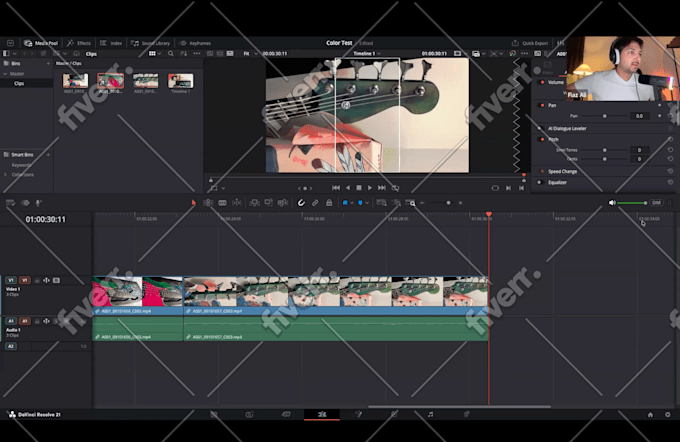Screen dimensions: 680x442
Task: Disable the Volume section toggle
Action: point(542,82)
